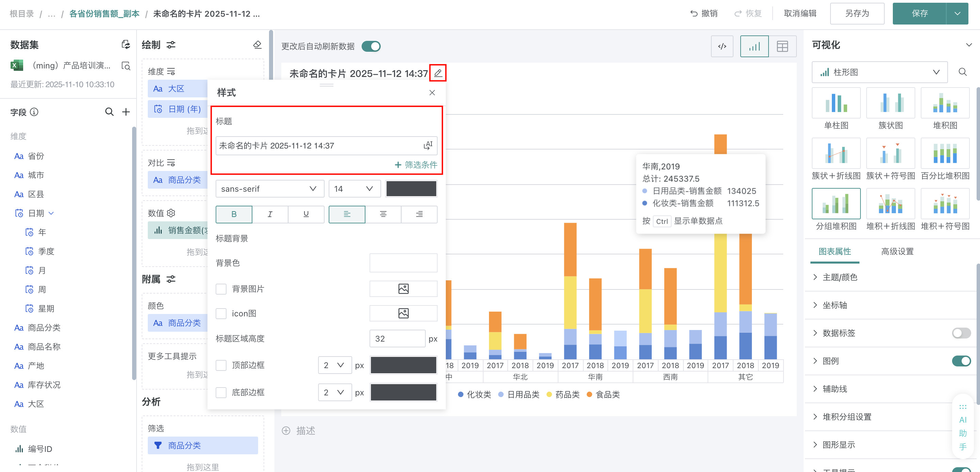Image resolution: width=980 pixels, height=472 pixels.
Task: Disable auto refresh data toggle
Action: coord(371,46)
